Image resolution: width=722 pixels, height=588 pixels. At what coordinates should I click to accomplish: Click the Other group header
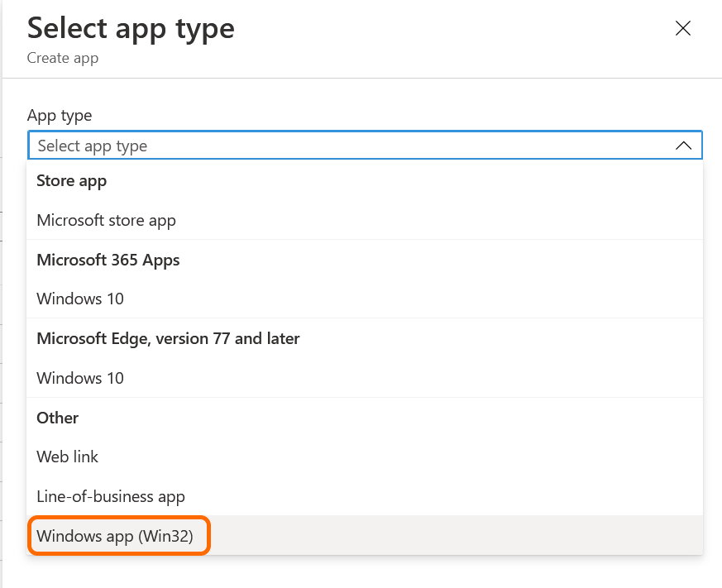tap(57, 418)
